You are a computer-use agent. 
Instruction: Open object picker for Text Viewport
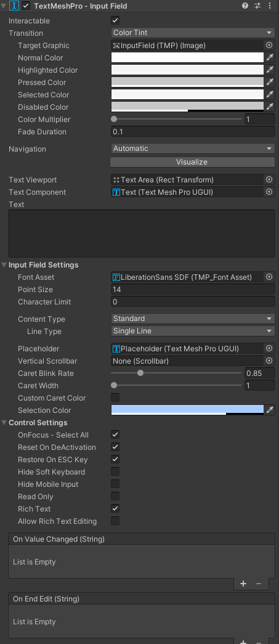point(269,180)
